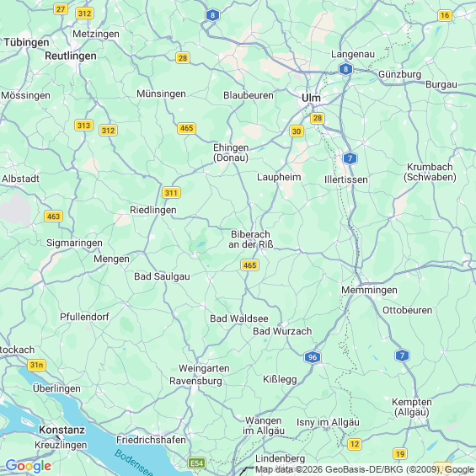Select the Ravensburg city label
The height and width of the screenshot is (476, 476).
point(195,381)
